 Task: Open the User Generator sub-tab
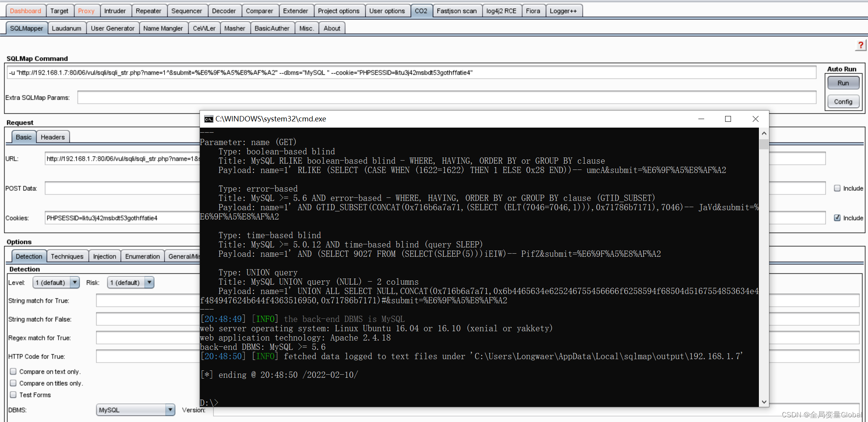click(x=113, y=28)
